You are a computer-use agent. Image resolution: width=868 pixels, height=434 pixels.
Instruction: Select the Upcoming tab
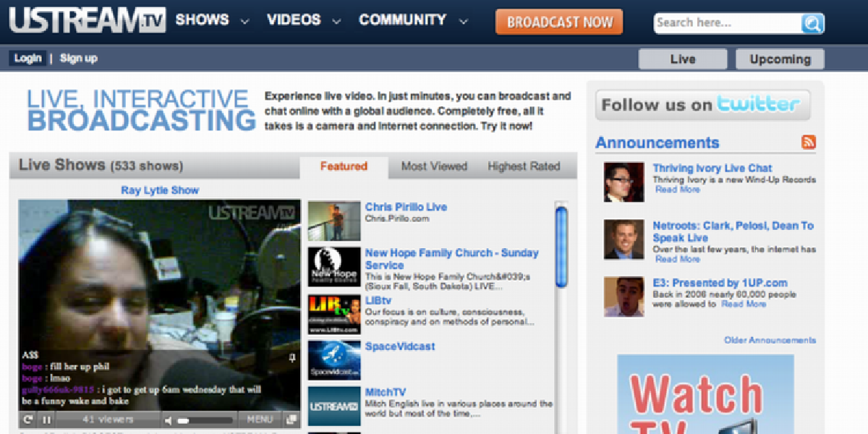tap(780, 59)
